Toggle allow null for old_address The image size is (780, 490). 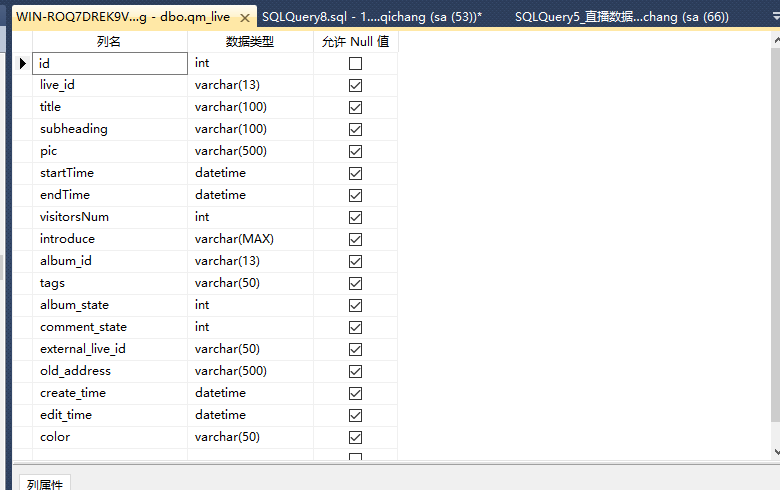click(x=355, y=371)
